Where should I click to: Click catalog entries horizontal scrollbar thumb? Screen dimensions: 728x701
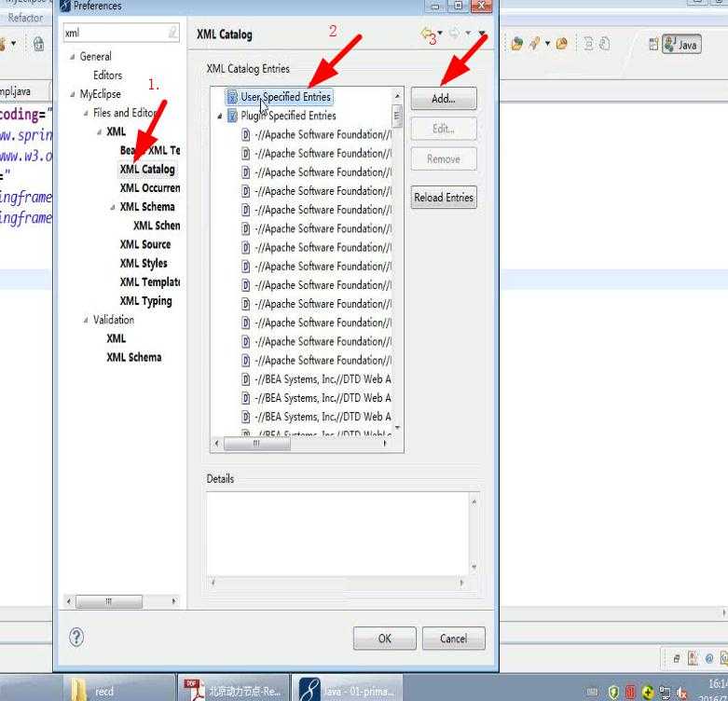pos(257,444)
